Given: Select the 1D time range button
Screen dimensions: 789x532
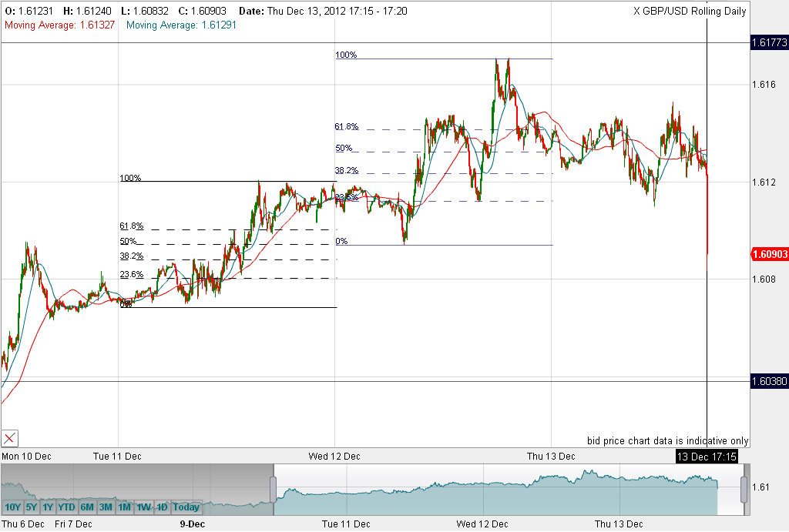Looking at the screenshot, I should (x=162, y=507).
